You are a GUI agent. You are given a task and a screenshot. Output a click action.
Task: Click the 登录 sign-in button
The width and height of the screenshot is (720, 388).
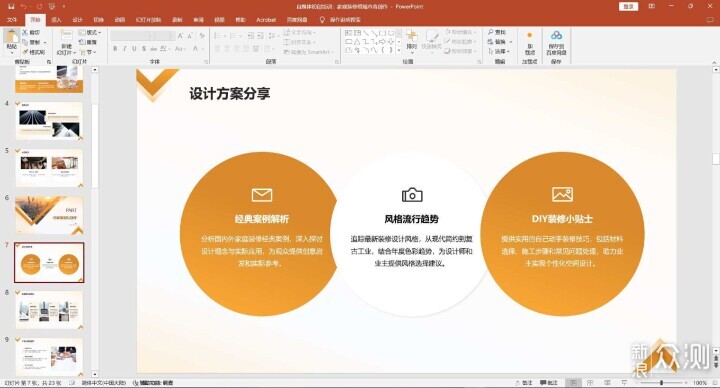628,6
